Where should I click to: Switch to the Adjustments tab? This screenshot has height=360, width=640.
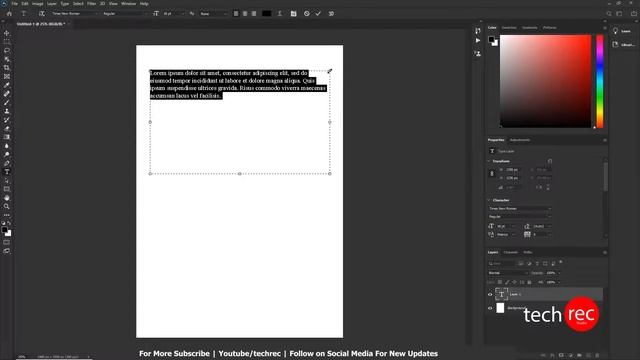pos(520,140)
